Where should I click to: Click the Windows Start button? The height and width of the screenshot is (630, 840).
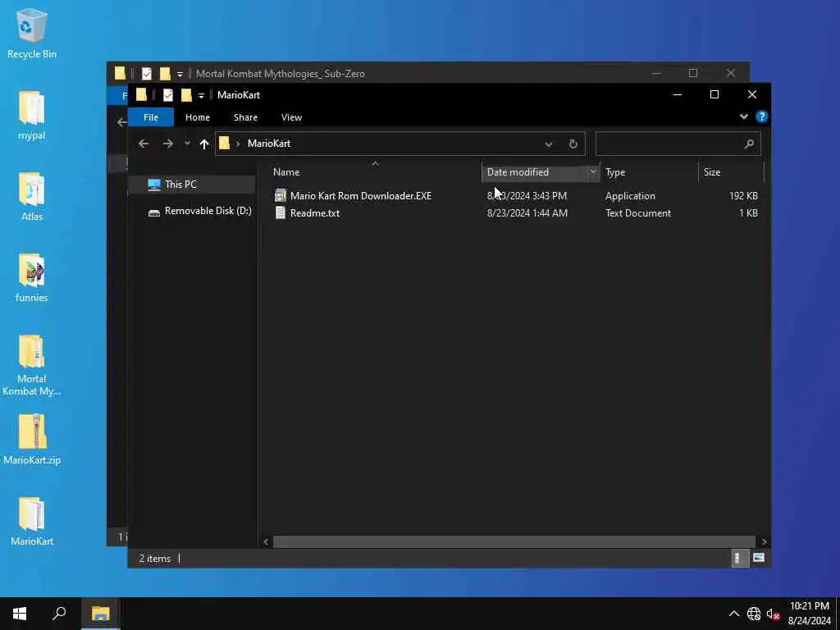click(20, 614)
